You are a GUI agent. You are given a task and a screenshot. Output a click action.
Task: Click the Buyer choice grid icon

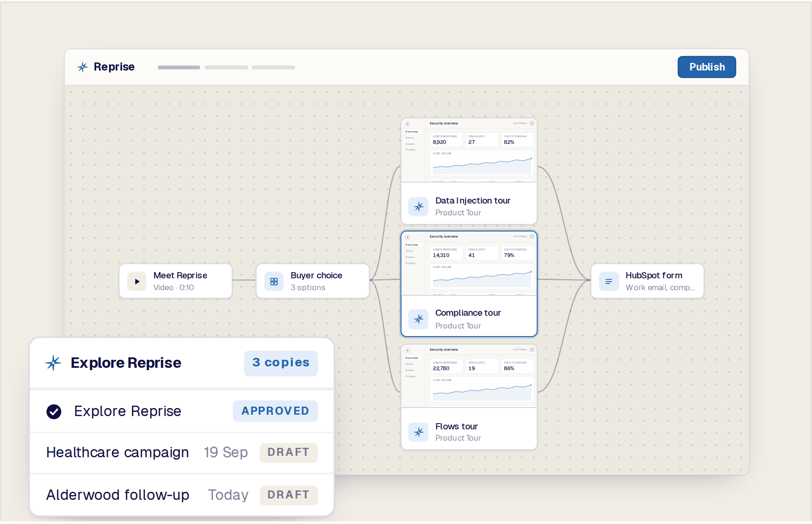(274, 281)
